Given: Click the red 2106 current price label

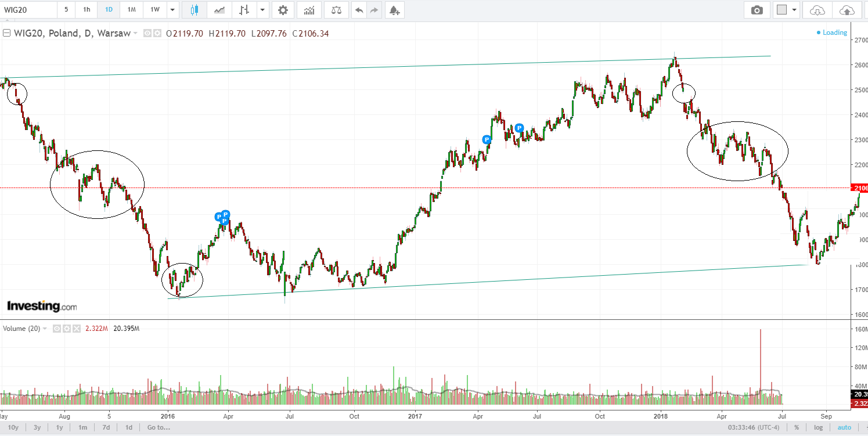Looking at the screenshot, I should pyautogui.click(x=859, y=188).
